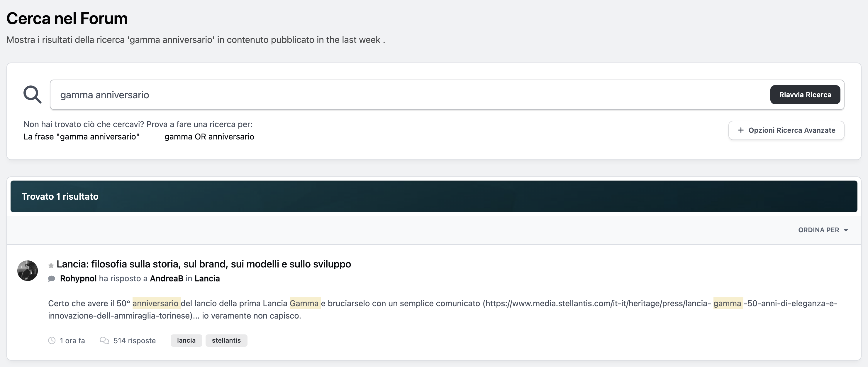Click the clock icon next to '1 ora fa'
The image size is (868, 367).
[52, 340]
